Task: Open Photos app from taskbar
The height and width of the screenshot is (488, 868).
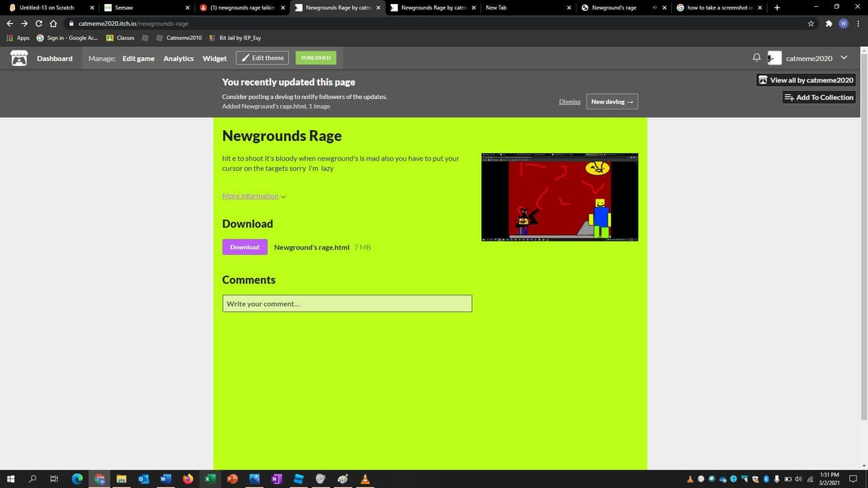Action: click(254, 479)
